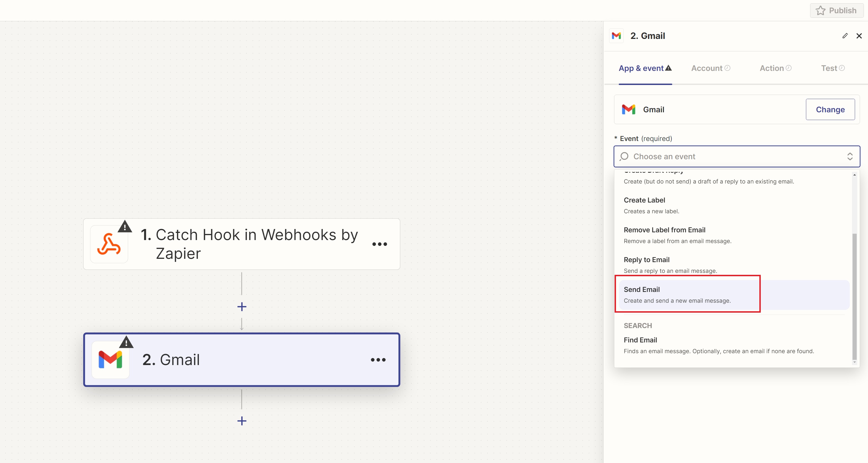Click the Webhooks step icon
The width and height of the screenshot is (868, 463).
tap(109, 244)
